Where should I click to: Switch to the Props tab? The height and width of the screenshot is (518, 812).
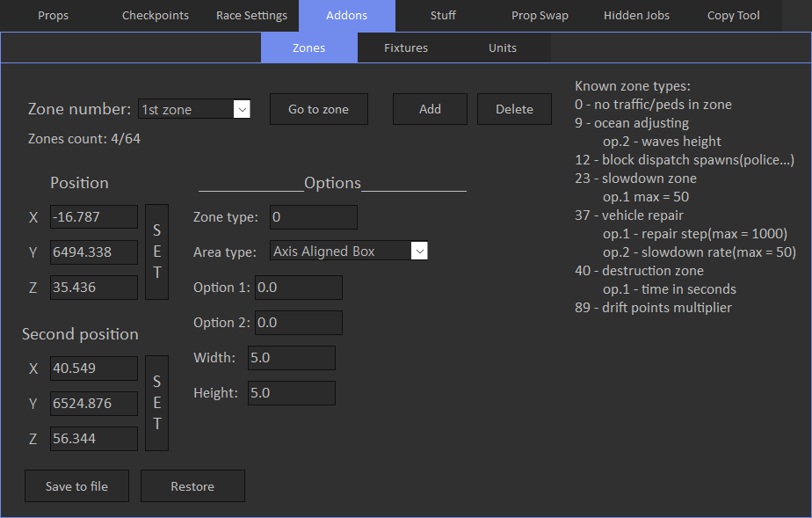[53, 16]
